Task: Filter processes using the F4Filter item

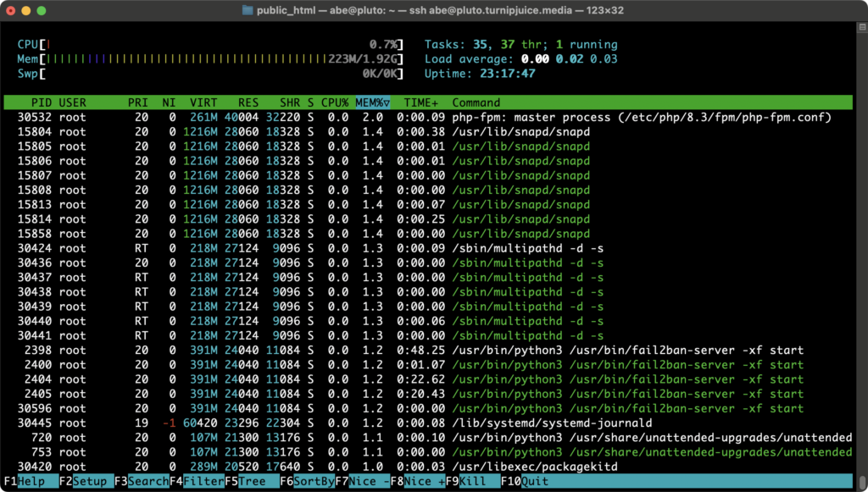Action: (x=198, y=480)
